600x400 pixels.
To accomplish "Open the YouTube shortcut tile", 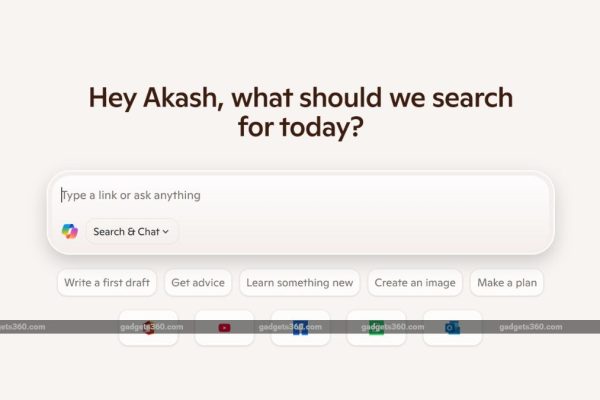I will click(224, 328).
